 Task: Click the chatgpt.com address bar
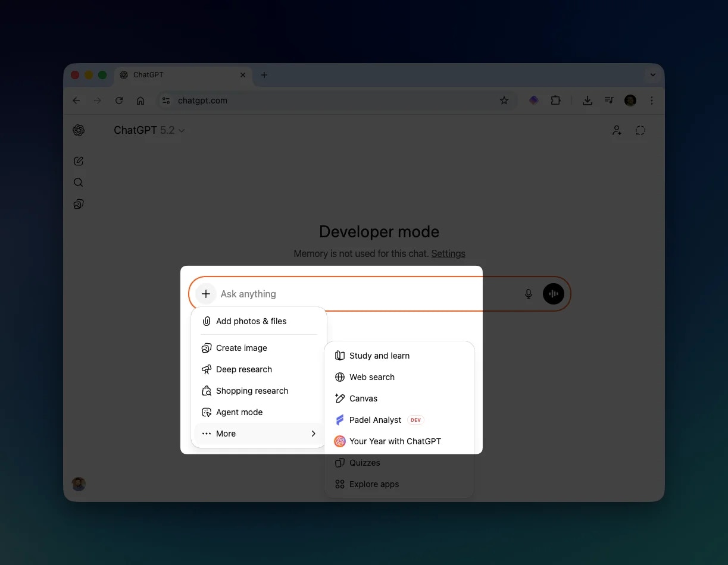pyautogui.click(x=337, y=101)
